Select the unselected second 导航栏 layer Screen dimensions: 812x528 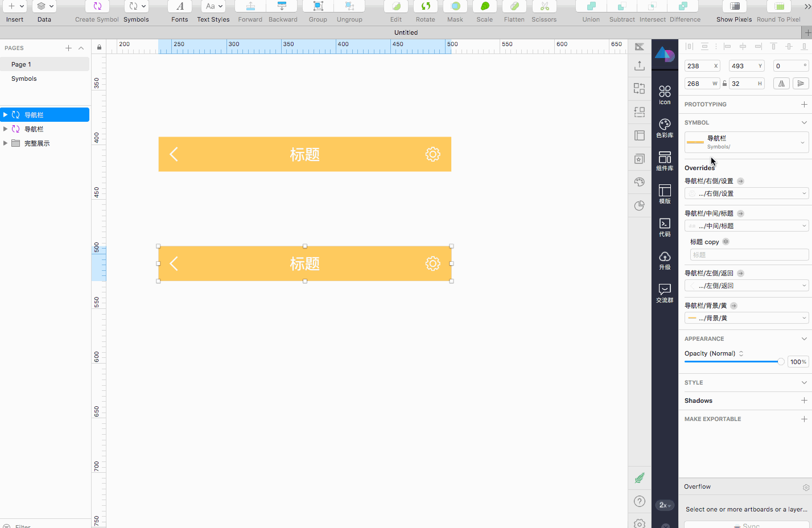pos(45,129)
